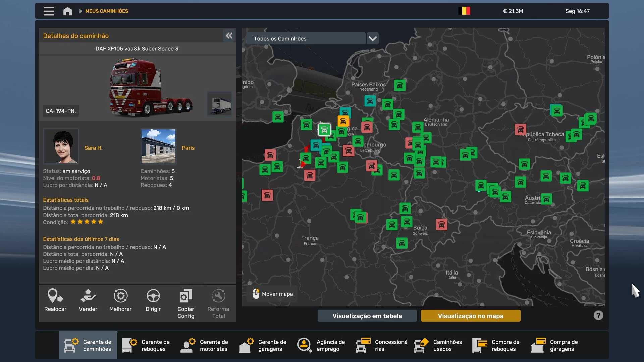644x362 pixels.
Task: Click the help question mark icon
Action: (x=598, y=315)
